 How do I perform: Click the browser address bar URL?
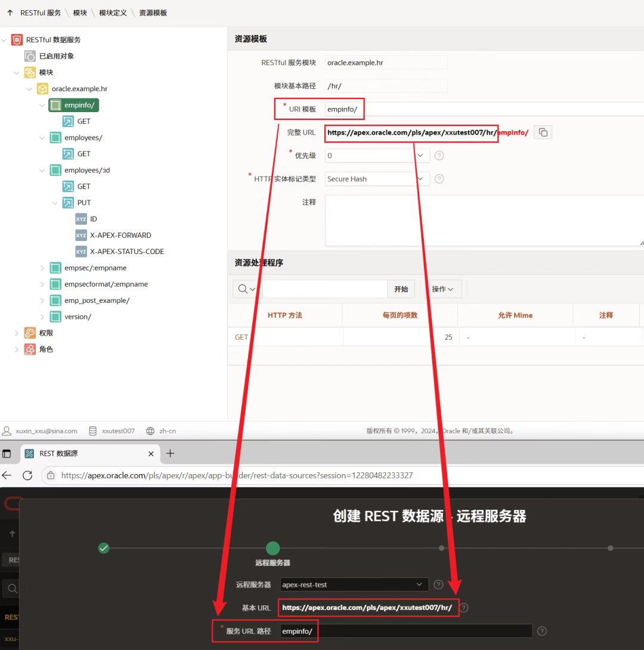pyautogui.click(x=237, y=475)
